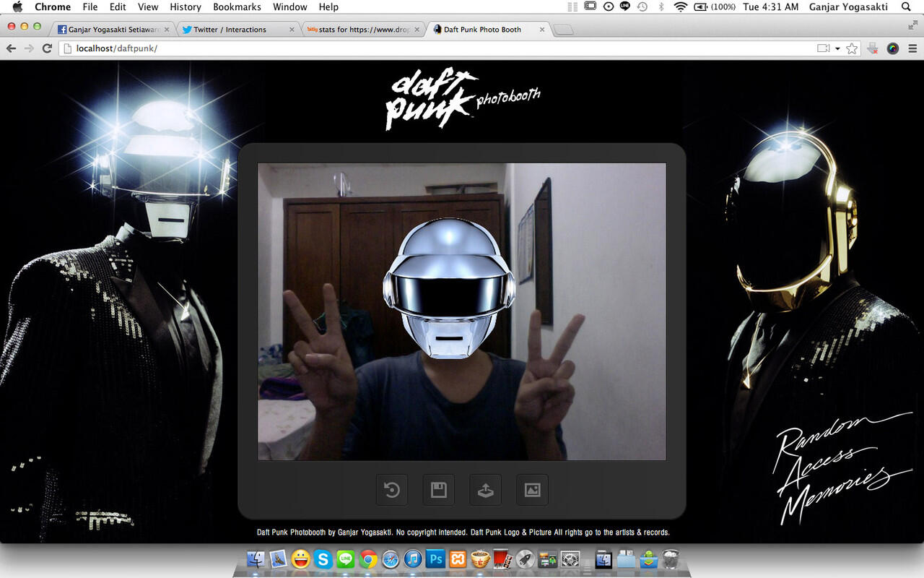The image size is (924, 578).
Task: Open iTunes from the dock
Action: click(x=413, y=558)
